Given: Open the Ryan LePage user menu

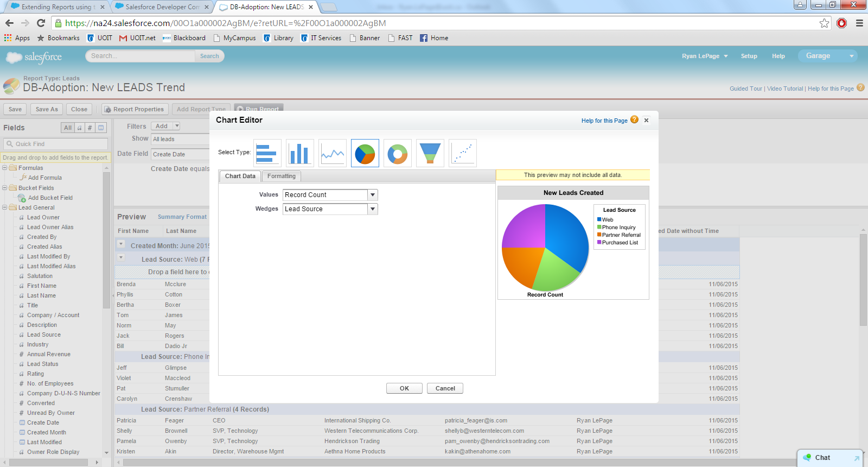Looking at the screenshot, I should click(704, 56).
